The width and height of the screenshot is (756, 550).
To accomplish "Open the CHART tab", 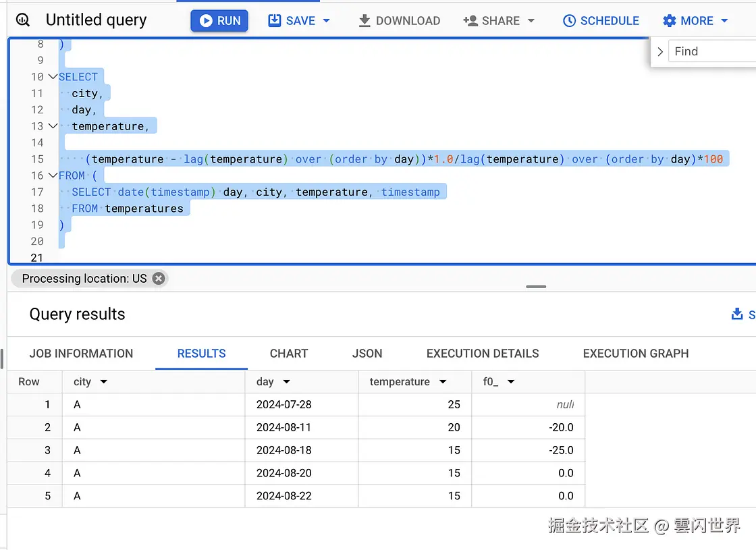I will pyautogui.click(x=289, y=354).
